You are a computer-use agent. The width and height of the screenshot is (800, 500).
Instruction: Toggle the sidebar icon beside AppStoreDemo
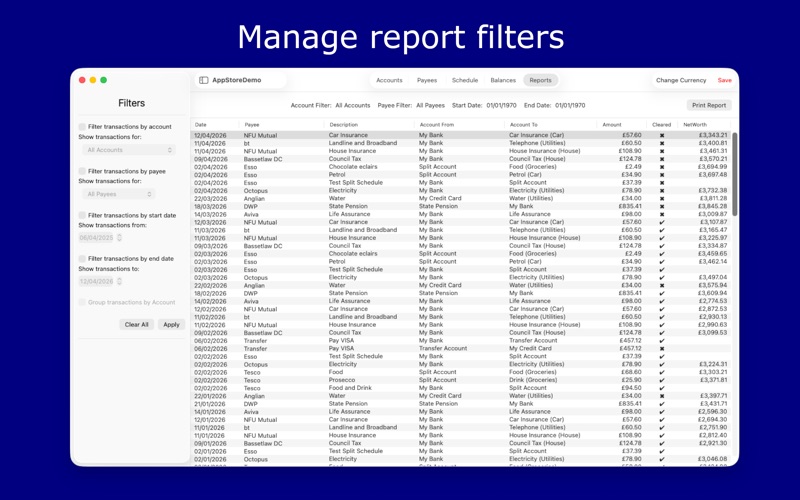click(x=204, y=80)
